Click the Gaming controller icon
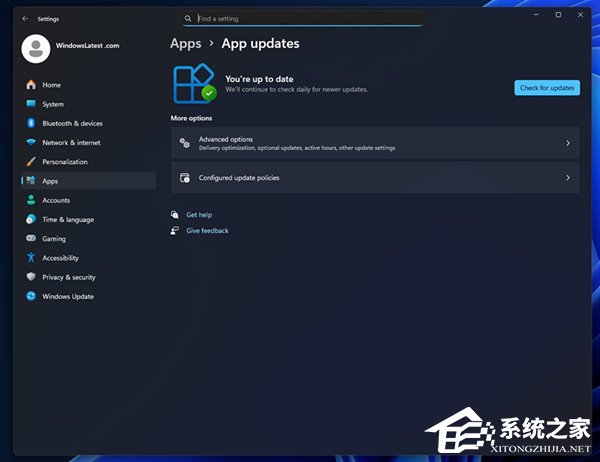The height and width of the screenshot is (462, 600). [31, 238]
